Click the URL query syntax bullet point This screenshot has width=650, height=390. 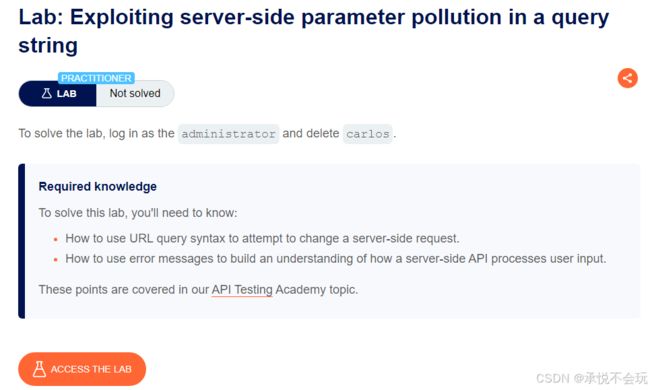[262, 238]
